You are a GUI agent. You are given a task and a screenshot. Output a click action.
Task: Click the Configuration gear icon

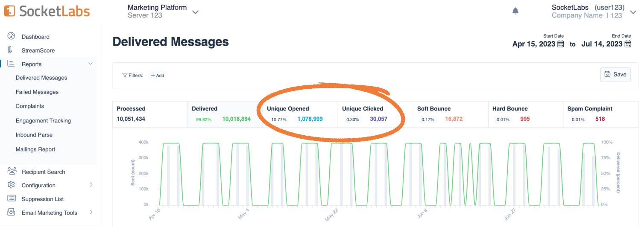[11, 185]
